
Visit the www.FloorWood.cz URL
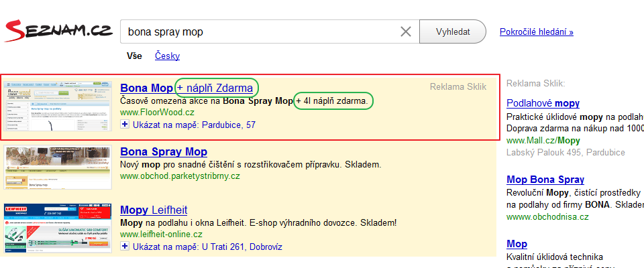[x=157, y=113]
